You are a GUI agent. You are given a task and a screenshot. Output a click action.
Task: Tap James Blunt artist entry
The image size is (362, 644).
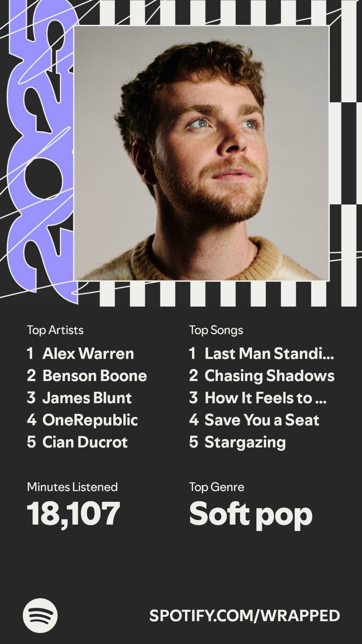pyautogui.click(x=87, y=398)
